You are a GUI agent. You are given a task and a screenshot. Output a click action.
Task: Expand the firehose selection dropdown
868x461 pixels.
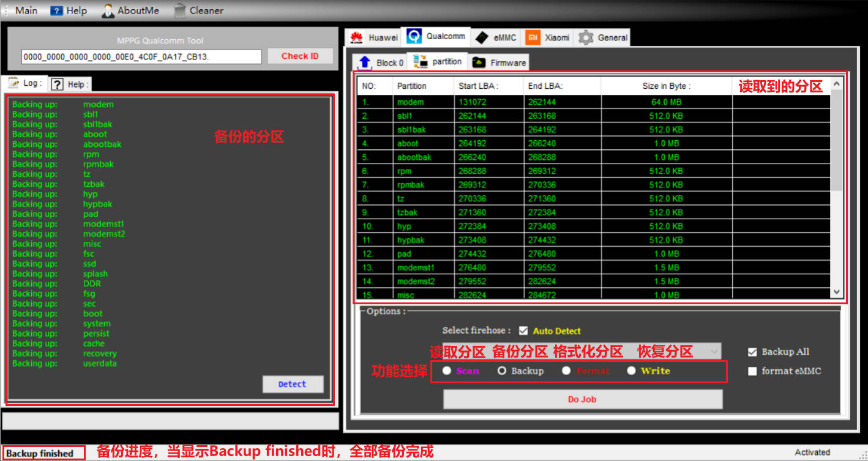pos(714,351)
